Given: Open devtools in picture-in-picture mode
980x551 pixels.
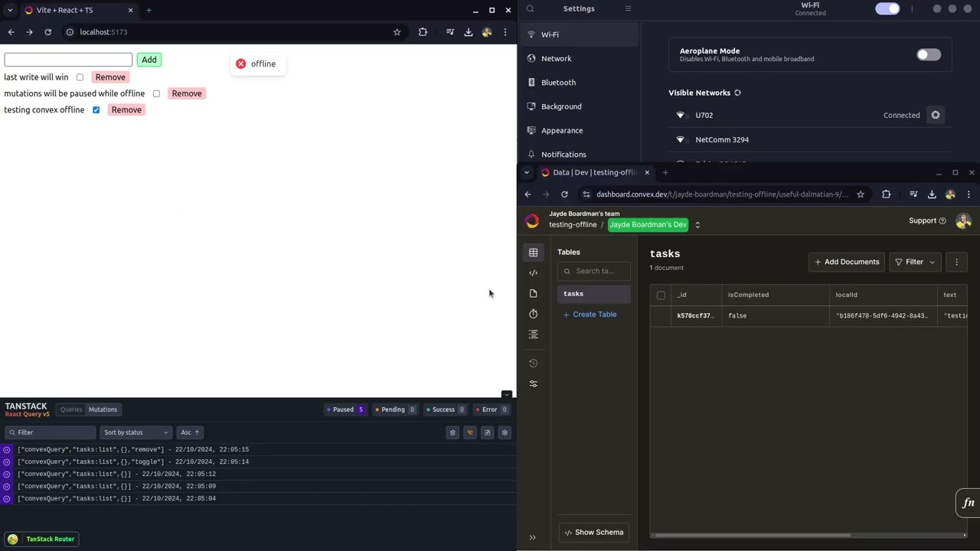Looking at the screenshot, I should (x=487, y=432).
